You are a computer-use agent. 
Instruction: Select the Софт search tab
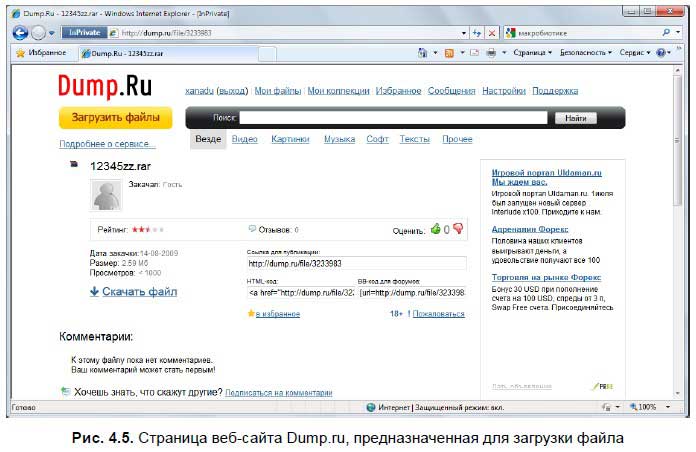click(x=377, y=139)
